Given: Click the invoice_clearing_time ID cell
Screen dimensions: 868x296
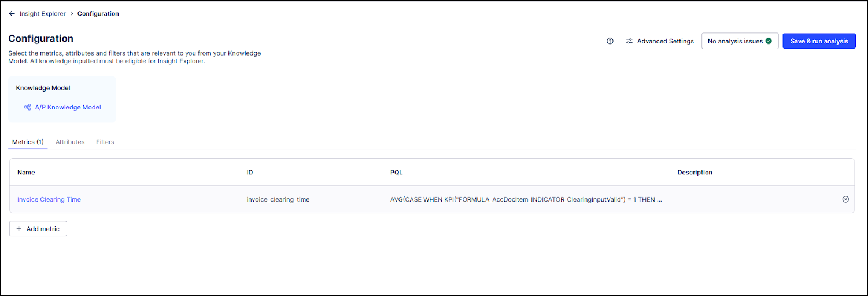Looking at the screenshot, I should 278,199.
